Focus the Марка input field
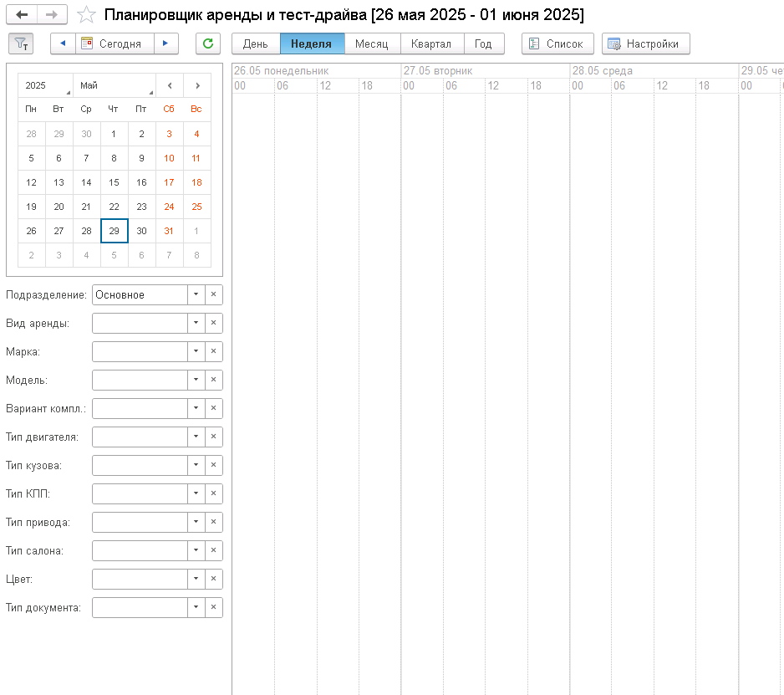The width and height of the screenshot is (784, 695). [x=140, y=351]
